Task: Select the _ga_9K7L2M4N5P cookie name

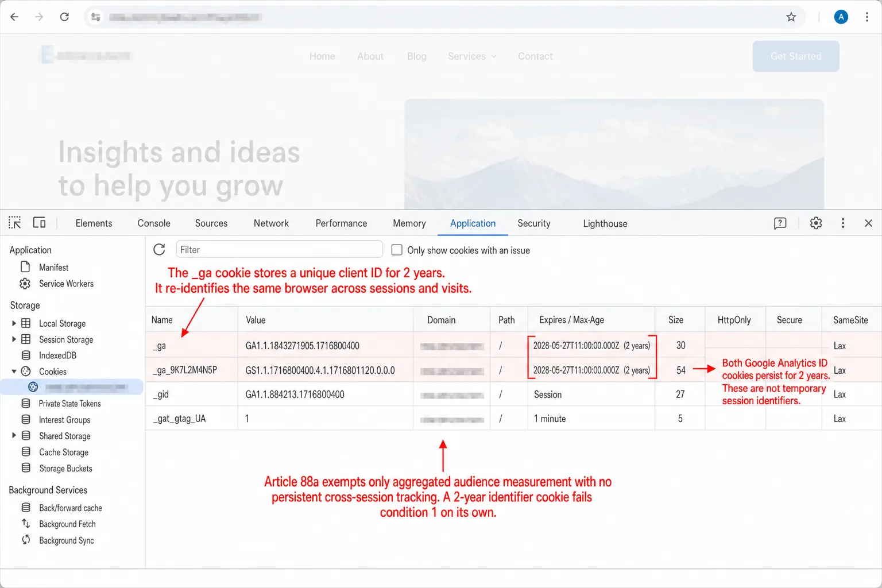Action: tap(185, 370)
